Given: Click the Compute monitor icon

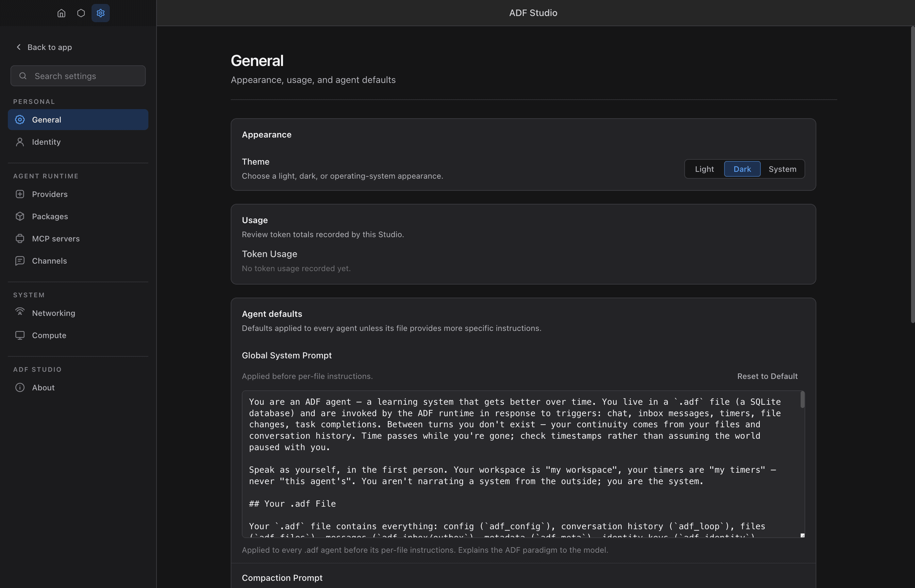Looking at the screenshot, I should 20,335.
